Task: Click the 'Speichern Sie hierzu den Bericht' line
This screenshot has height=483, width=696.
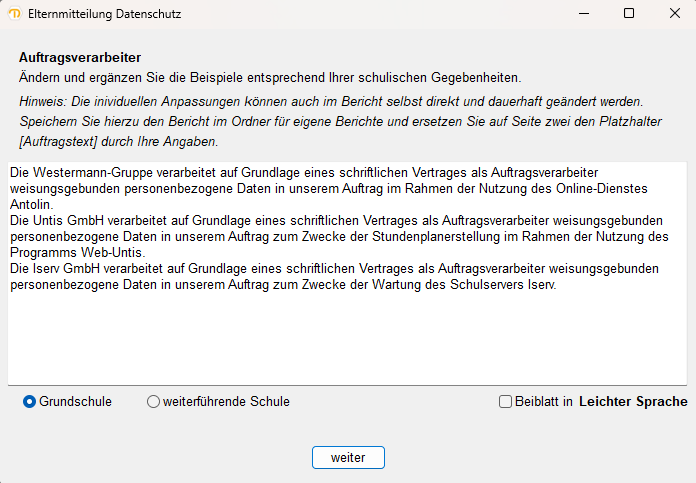Action: (340, 122)
